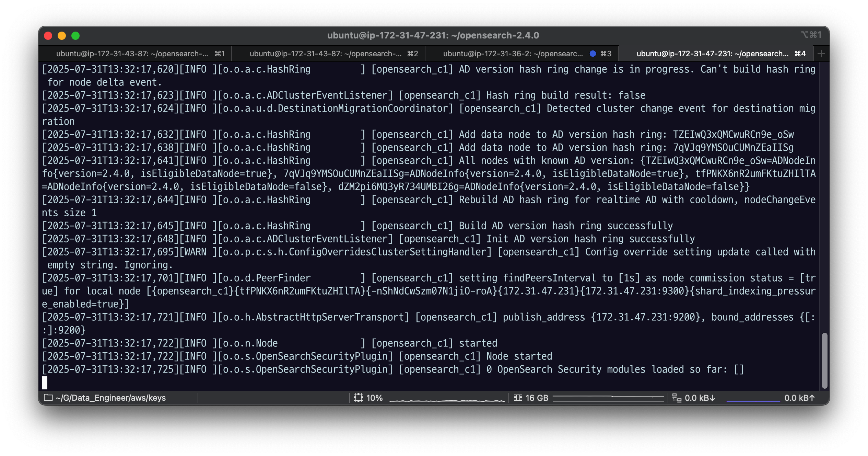Viewport: 868px width, 456px height.
Task: Click the vertical scrollbar thumb
Action: [824, 361]
